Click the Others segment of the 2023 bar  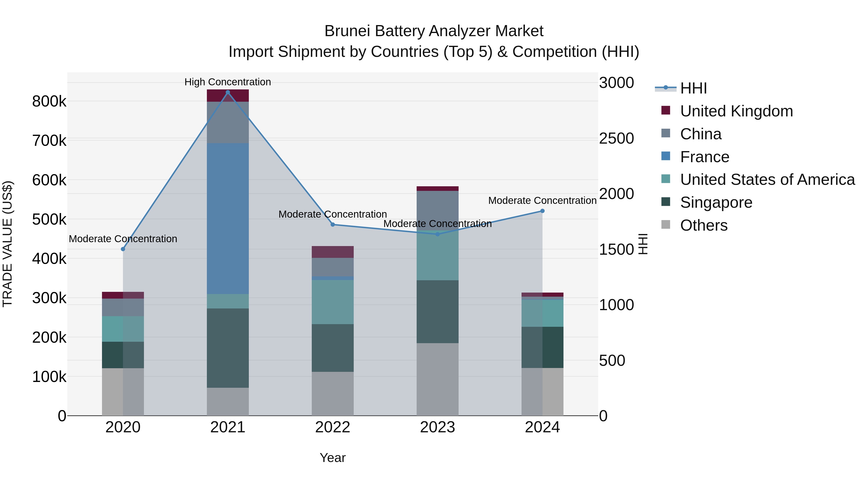438,380
